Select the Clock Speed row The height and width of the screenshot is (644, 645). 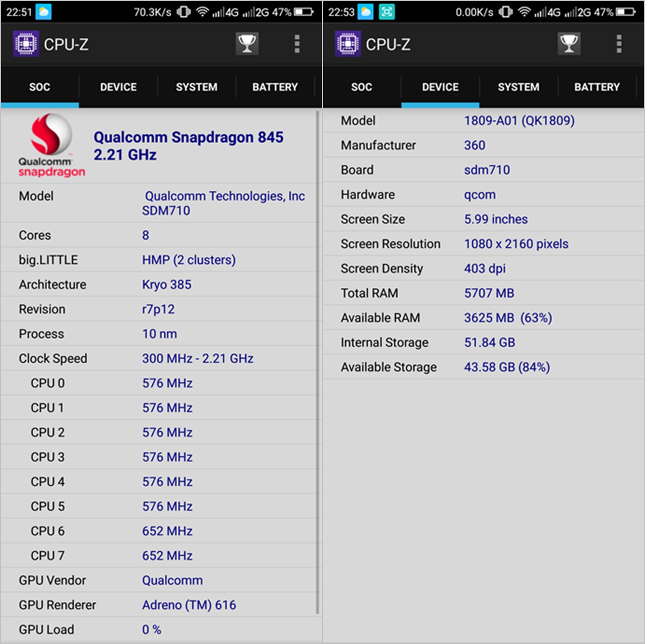point(159,358)
